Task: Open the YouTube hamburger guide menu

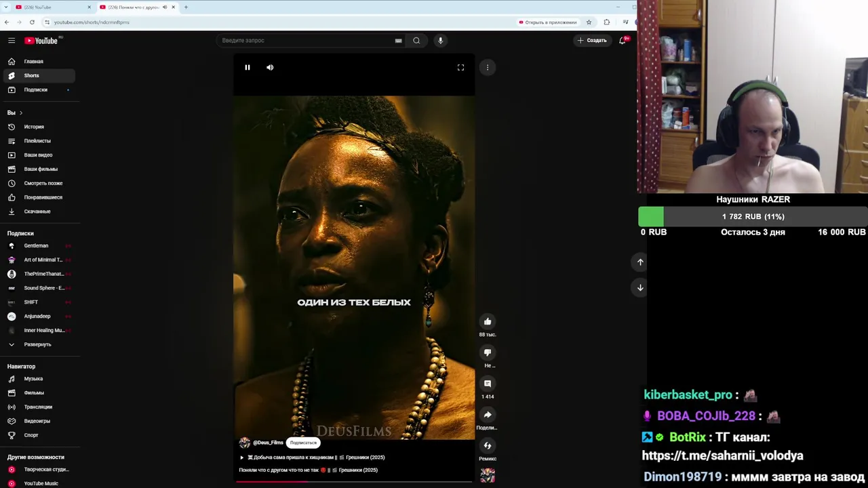Action: click(12, 41)
